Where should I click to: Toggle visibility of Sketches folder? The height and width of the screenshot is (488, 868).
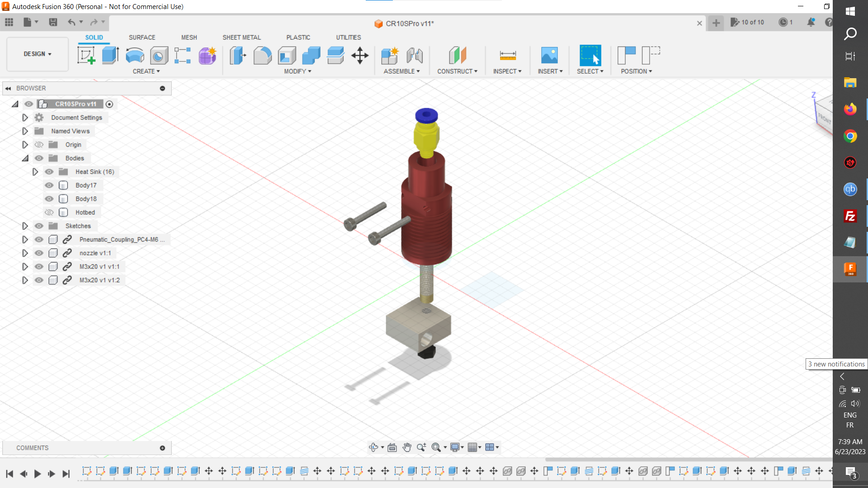[39, 226]
